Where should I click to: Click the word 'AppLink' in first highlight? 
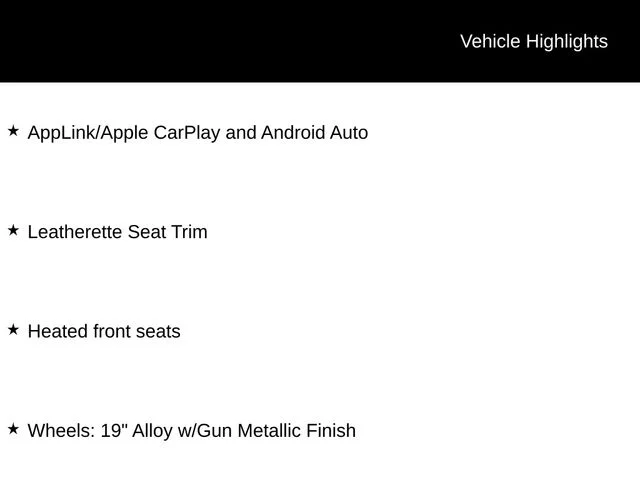click(62, 133)
